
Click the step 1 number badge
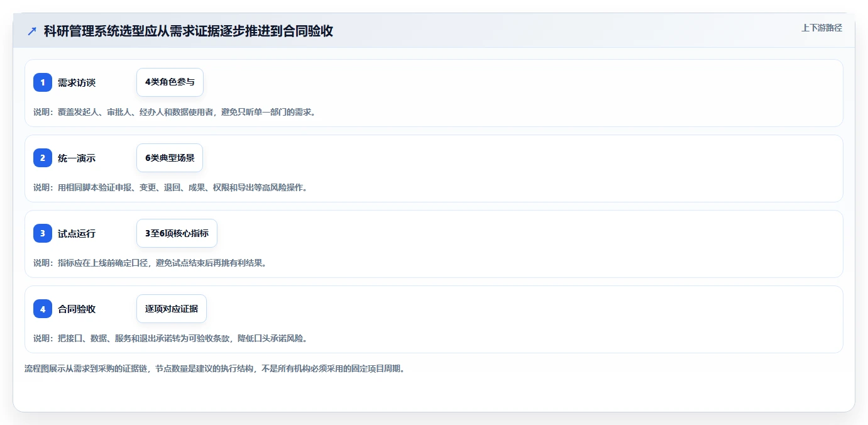tap(43, 82)
